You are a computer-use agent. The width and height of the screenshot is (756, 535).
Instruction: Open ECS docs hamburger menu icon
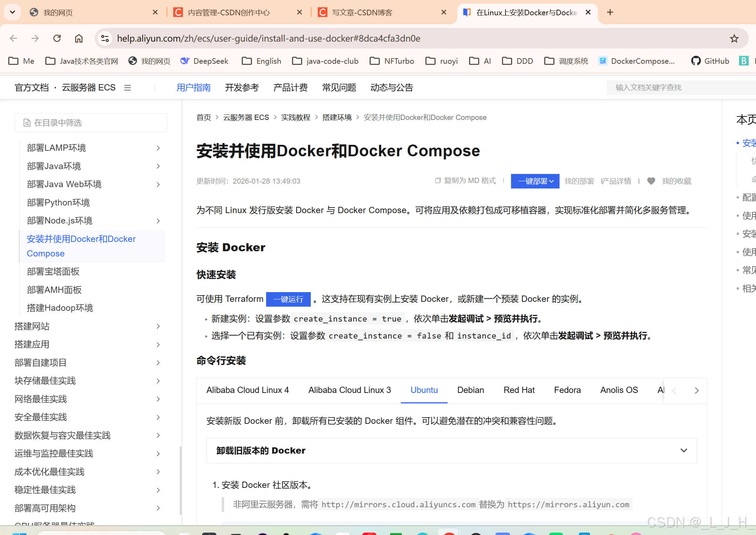coord(128,88)
